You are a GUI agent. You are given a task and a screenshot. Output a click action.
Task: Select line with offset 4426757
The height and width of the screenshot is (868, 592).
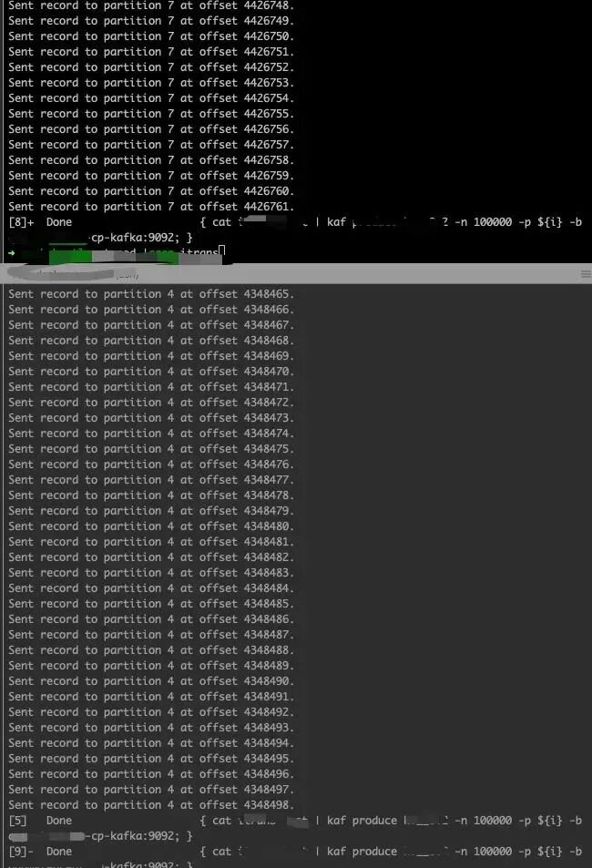click(x=151, y=145)
